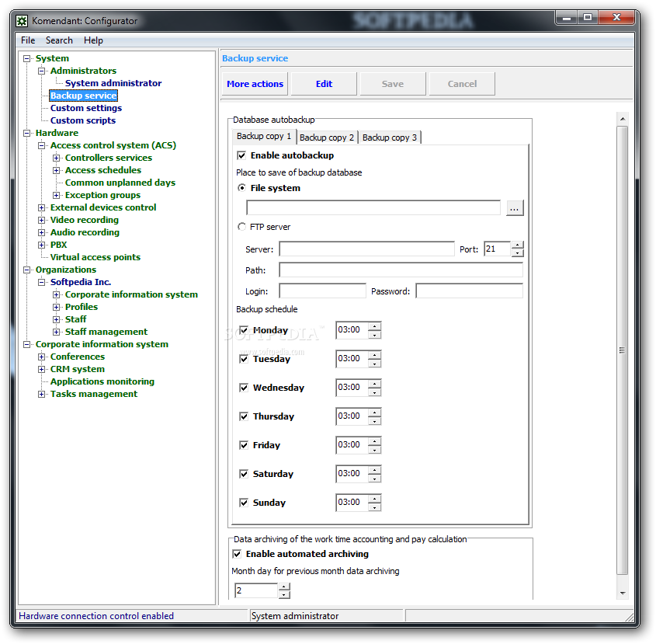The image size is (656, 644).
Task: Expand the External devices control node
Action: (x=41, y=207)
